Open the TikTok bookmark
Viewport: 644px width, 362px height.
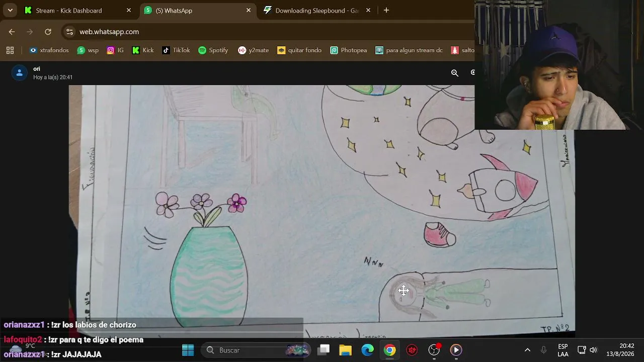(176, 50)
